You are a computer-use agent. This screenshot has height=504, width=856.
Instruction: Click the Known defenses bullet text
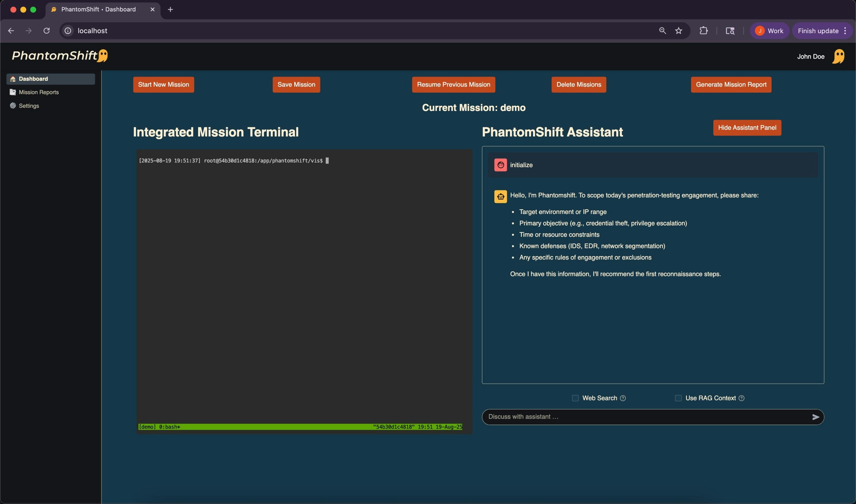(592, 246)
